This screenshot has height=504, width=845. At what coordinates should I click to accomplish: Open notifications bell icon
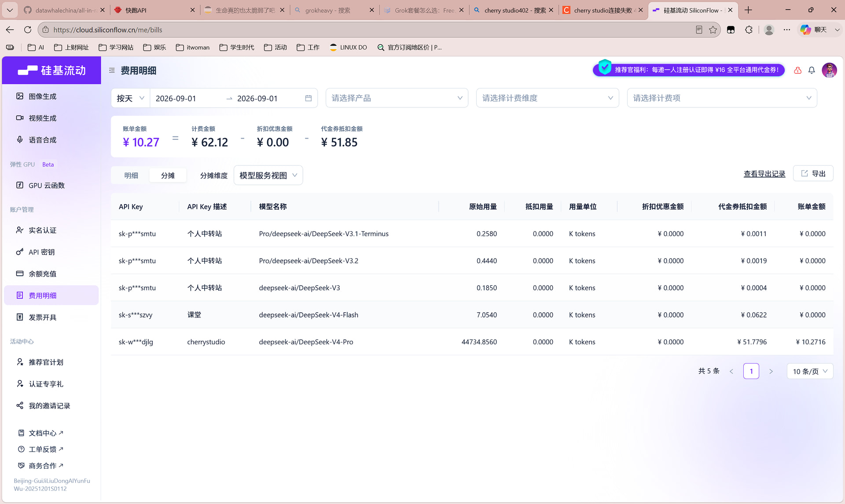click(x=812, y=70)
